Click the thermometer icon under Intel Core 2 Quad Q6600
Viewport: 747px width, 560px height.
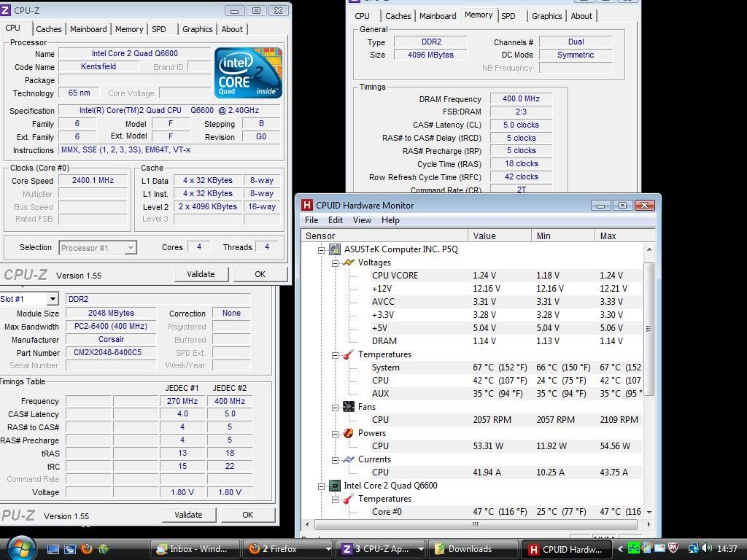pyautogui.click(x=349, y=499)
